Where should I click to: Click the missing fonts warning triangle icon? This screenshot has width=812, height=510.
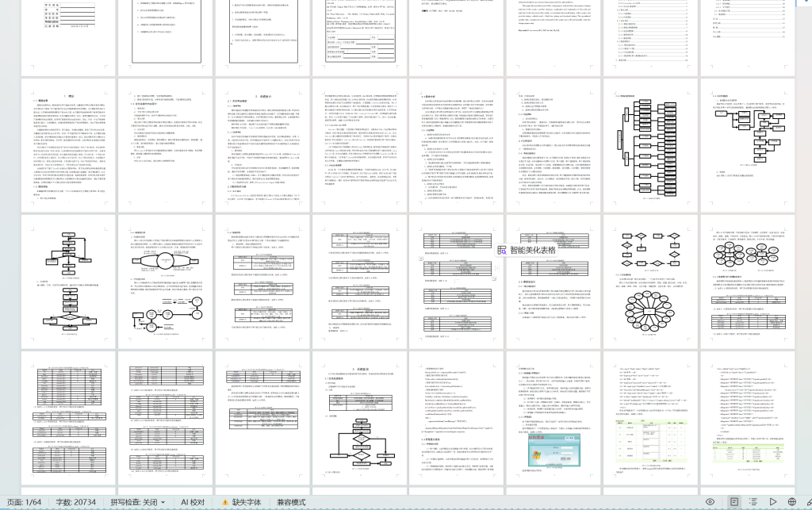tap(224, 502)
